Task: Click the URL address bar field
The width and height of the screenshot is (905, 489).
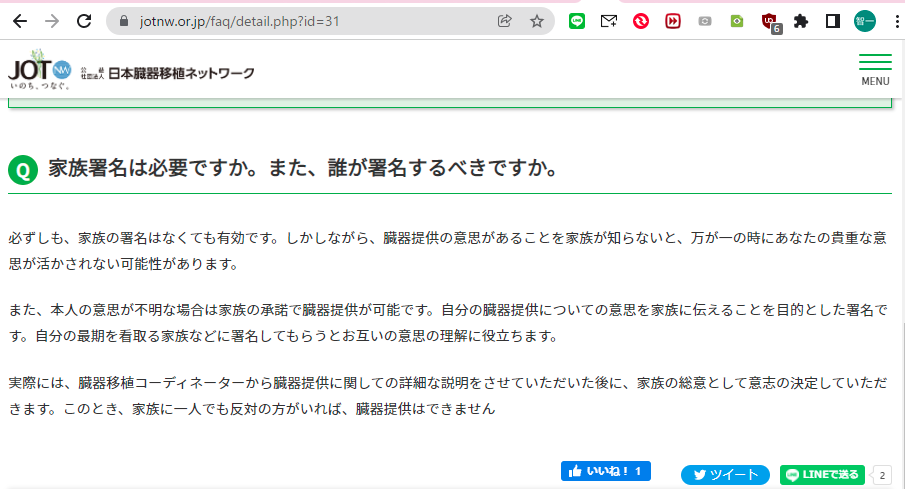Action: [300, 21]
